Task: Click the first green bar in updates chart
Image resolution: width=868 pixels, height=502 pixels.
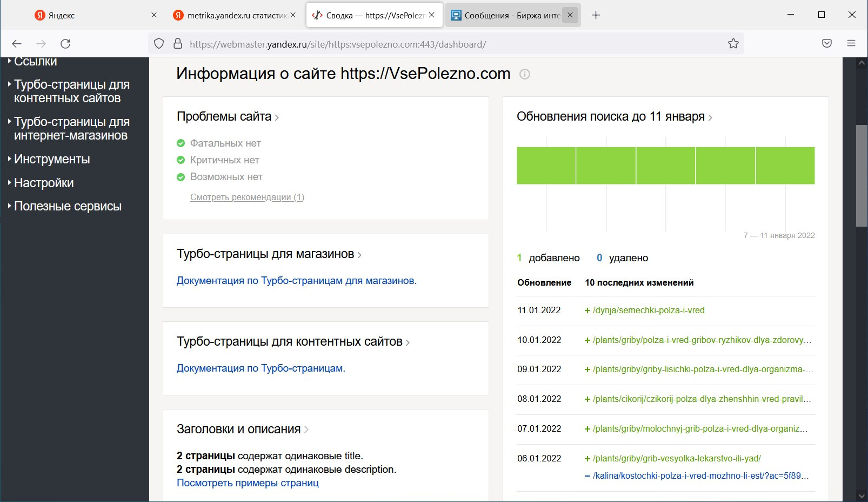Action: (546, 166)
